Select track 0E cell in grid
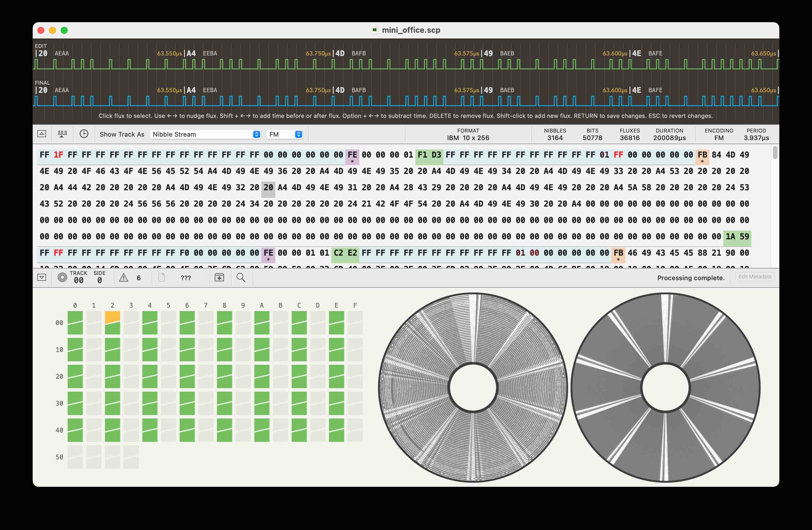812x530 pixels. (336, 323)
